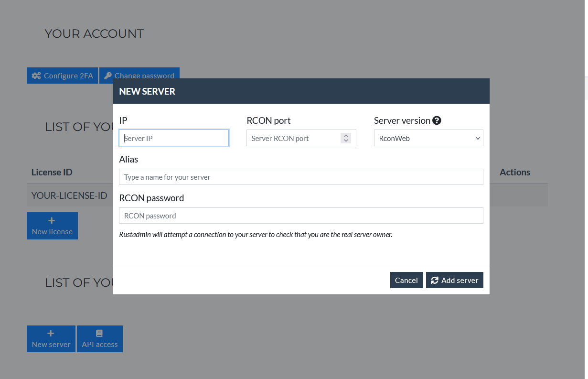Click the help icon beside Server version

[x=437, y=121]
